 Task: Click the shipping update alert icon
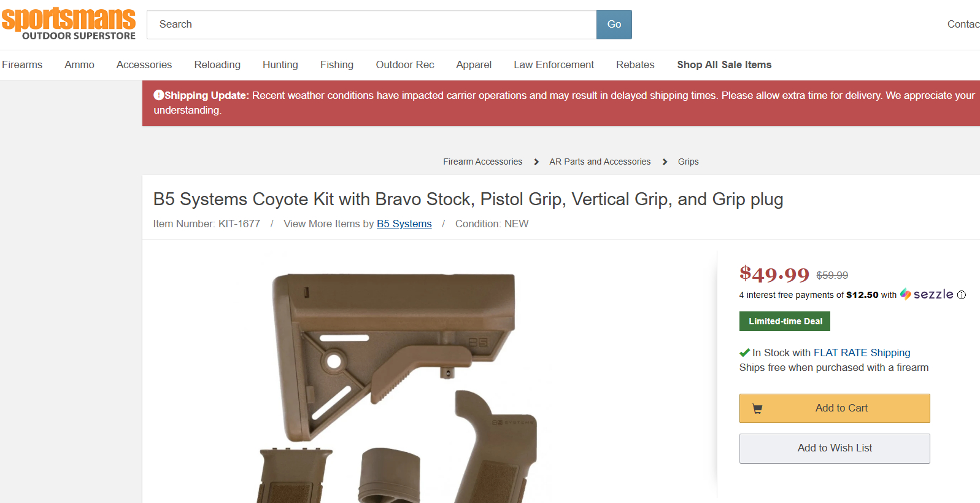click(x=158, y=95)
